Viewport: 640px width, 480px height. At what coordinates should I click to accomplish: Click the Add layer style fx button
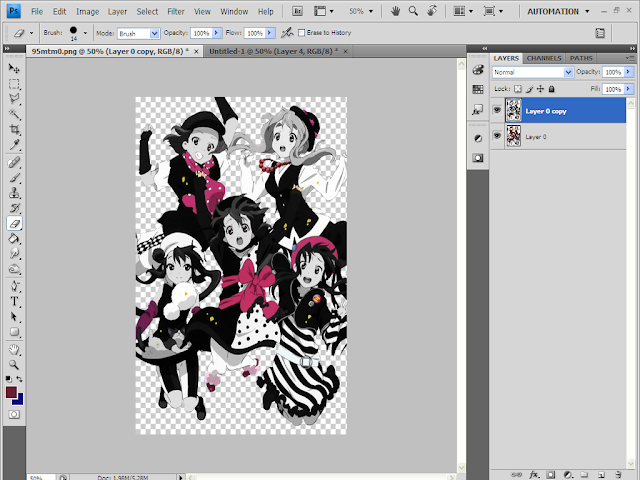click(533, 475)
